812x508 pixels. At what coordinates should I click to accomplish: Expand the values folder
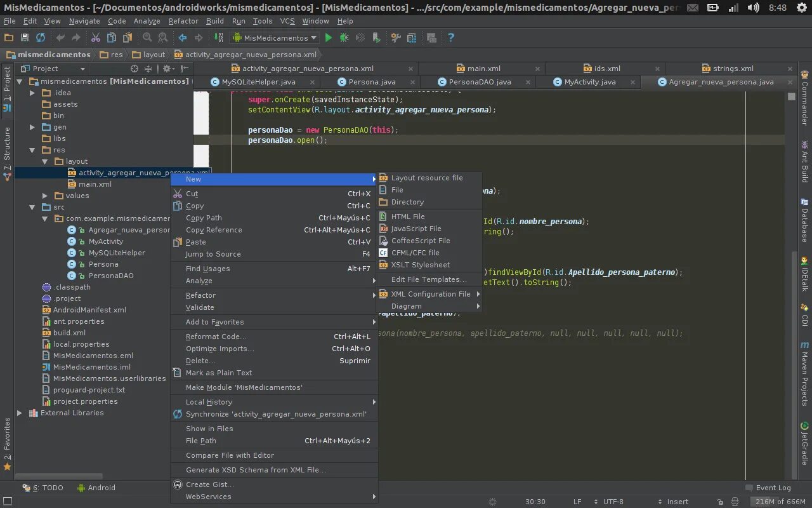click(45, 196)
